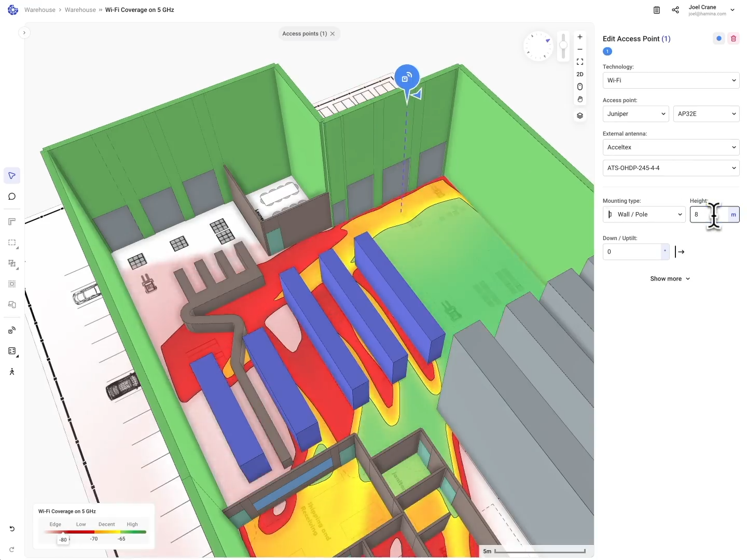Switch the map to 2D view
This screenshot has height=560, width=747.
click(580, 74)
